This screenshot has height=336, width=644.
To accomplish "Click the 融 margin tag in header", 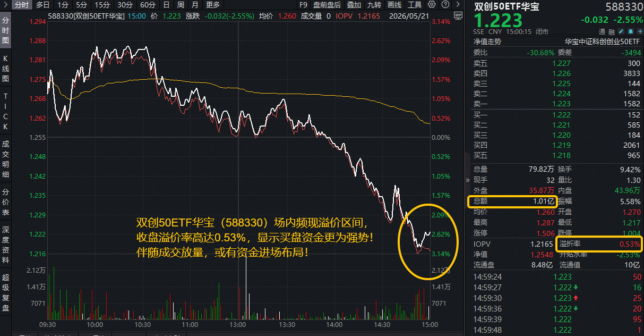I will pos(612,32).
